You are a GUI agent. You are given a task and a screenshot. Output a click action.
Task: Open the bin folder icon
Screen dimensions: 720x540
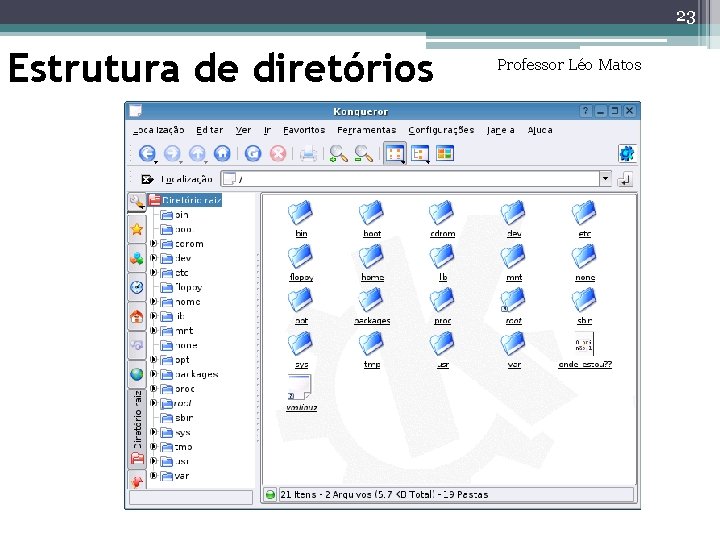coord(301,219)
